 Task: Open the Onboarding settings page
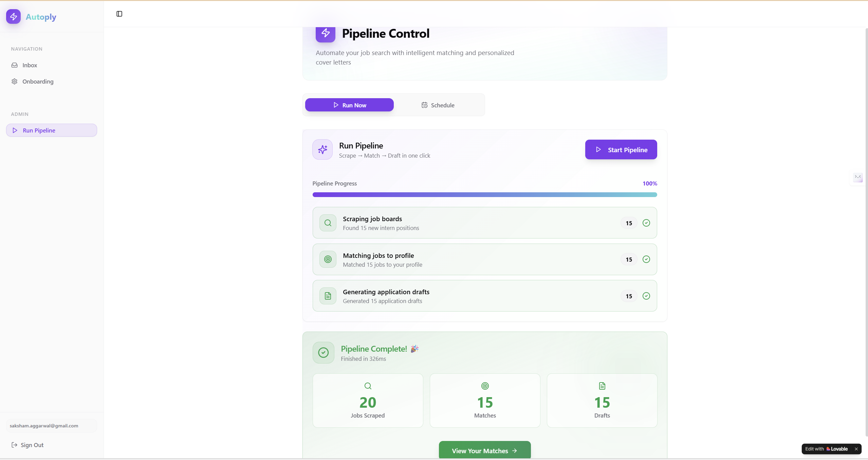point(38,82)
